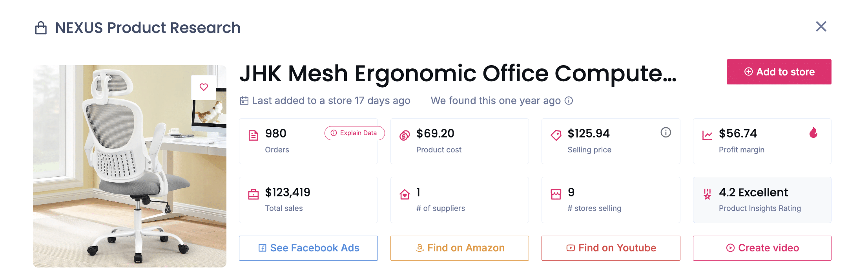This screenshot has width=868, height=271.
Task: Click the stores selling storefront icon
Action: coord(556,194)
